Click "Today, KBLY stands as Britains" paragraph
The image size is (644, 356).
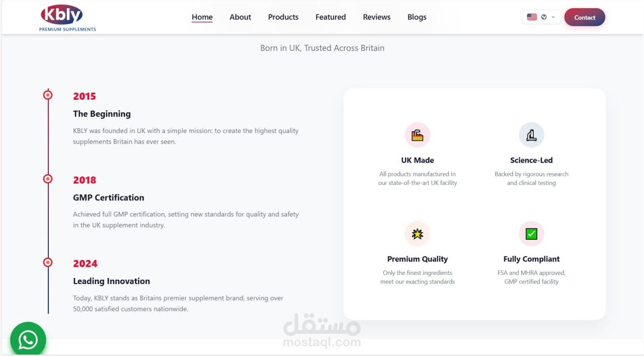(179, 303)
